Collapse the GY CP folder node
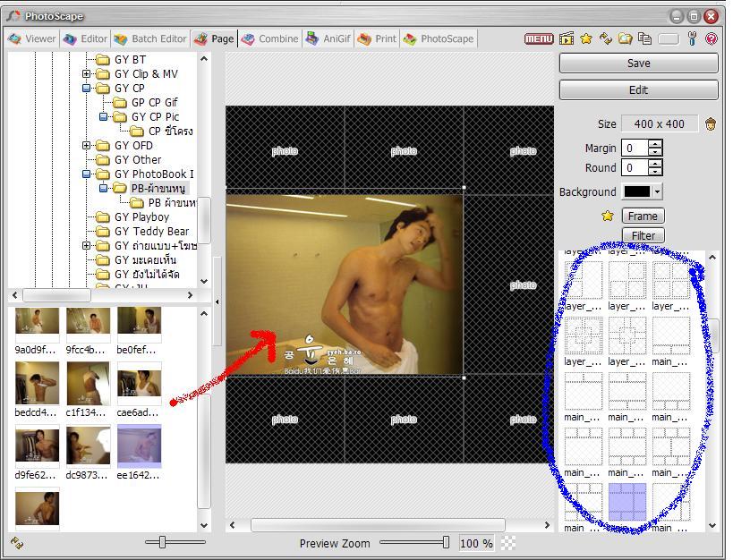 pos(86,88)
